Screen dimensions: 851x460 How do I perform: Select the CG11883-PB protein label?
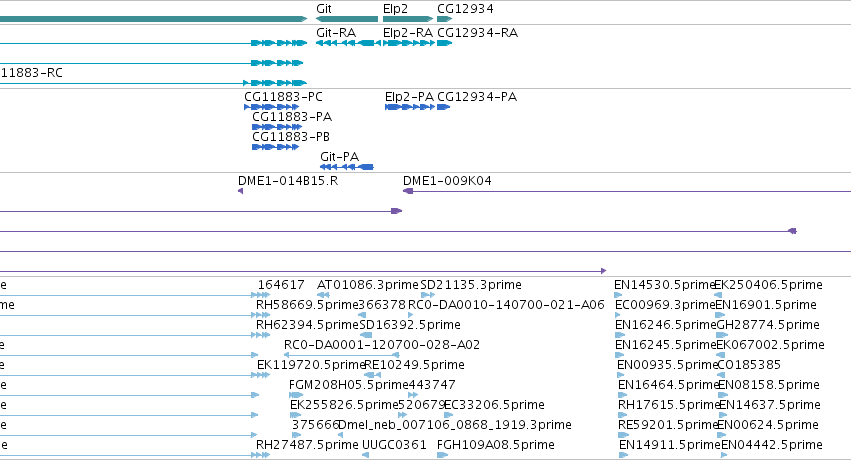click(291, 136)
